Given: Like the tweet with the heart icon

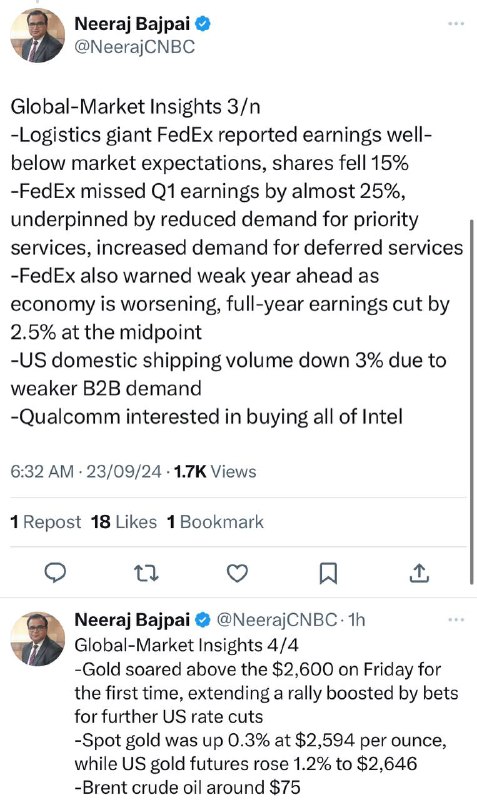Looking at the screenshot, I should click(237, 573).
